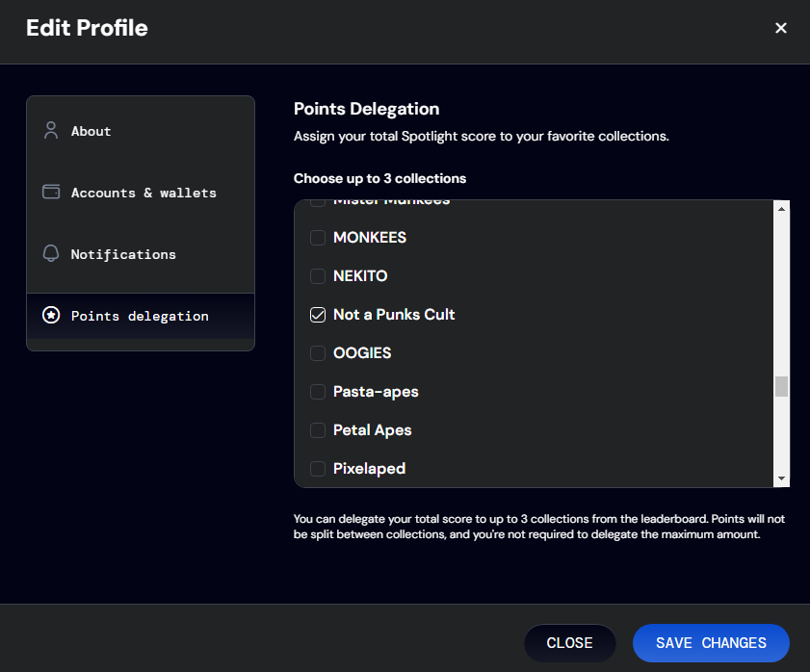The width and height of the screenshot is (810, 672).
Task: Check the Pixelaped collection checkbox
Action: [317, 469]
